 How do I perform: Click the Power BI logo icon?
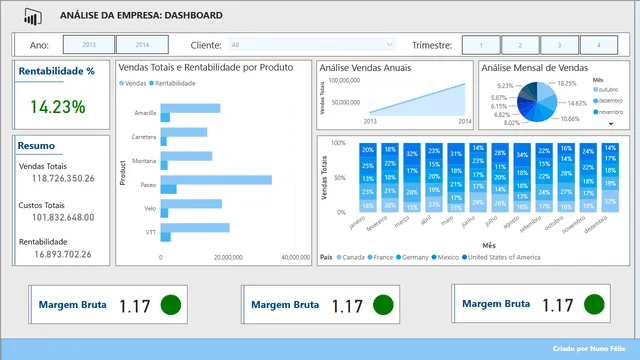(x=33, y=16)
